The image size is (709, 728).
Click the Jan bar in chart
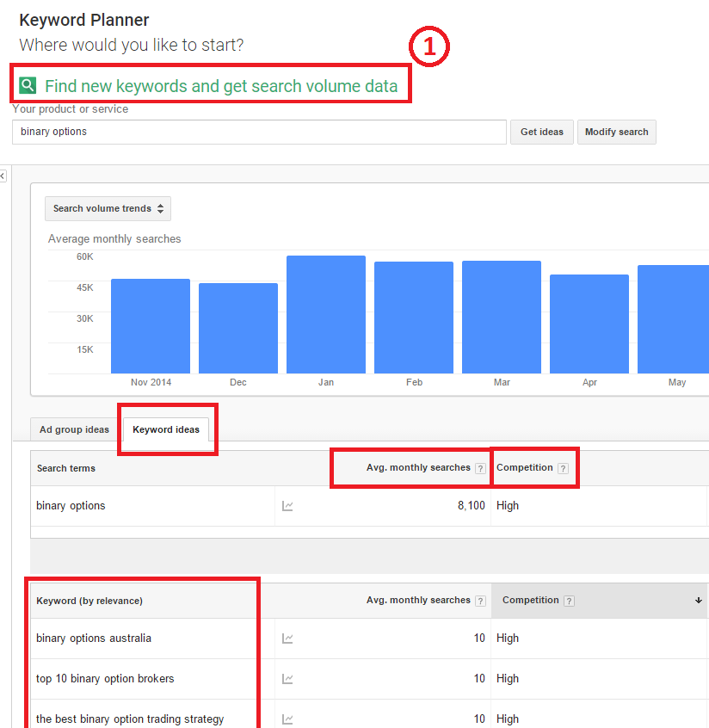[x=326, y=314]
